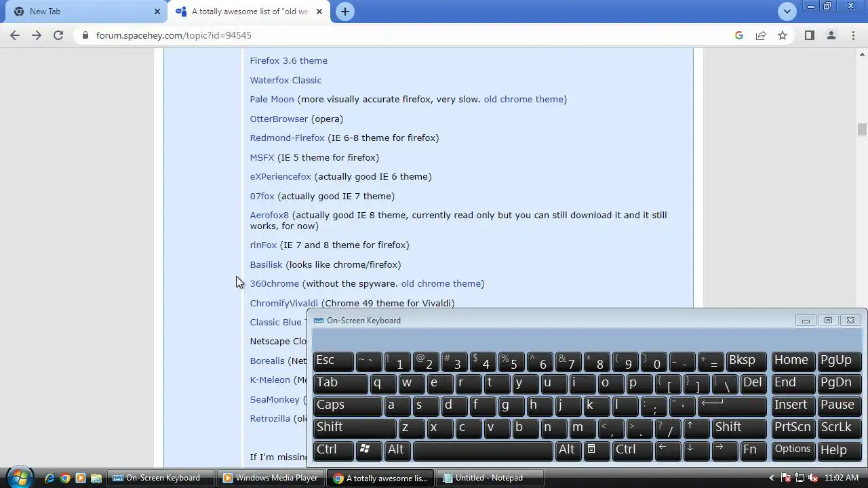
Task: Open the eXPeriencefox link
Action: point(280,176)
